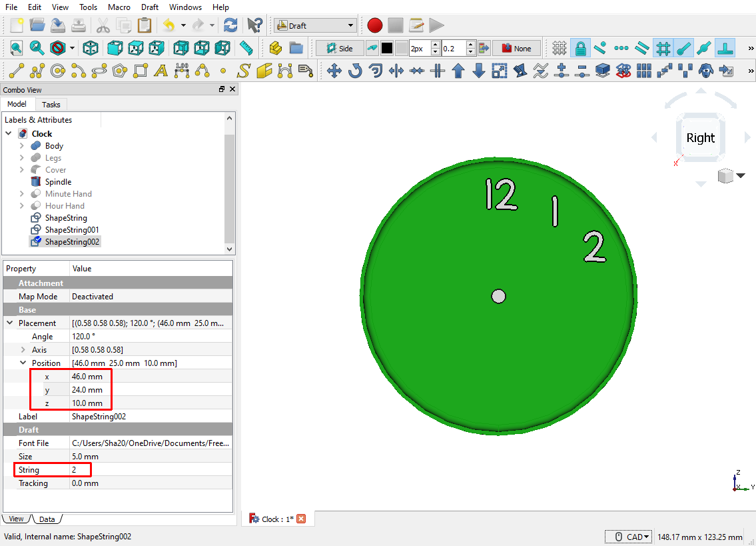Expand the Body tree item
756x546 pixels.
click(x=22, y=145)
